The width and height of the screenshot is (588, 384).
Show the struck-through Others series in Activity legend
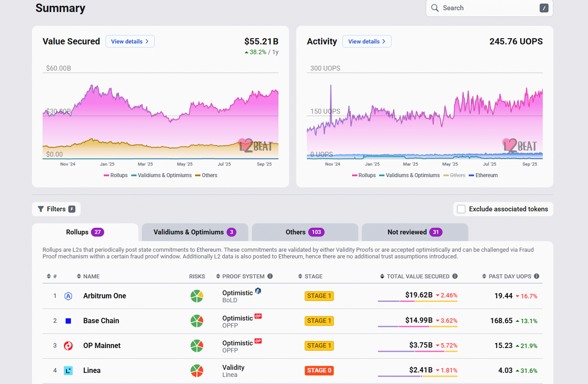pos(455,175)
